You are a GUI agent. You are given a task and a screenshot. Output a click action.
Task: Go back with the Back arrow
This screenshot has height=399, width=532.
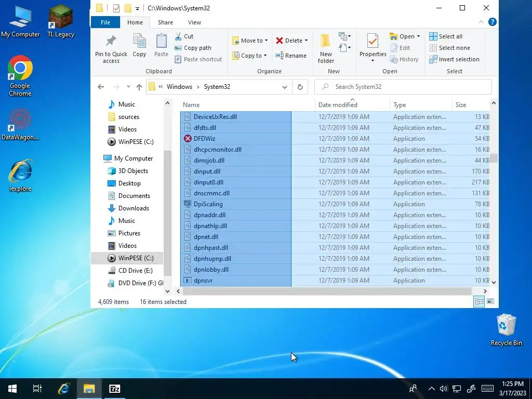coord(101,87)
